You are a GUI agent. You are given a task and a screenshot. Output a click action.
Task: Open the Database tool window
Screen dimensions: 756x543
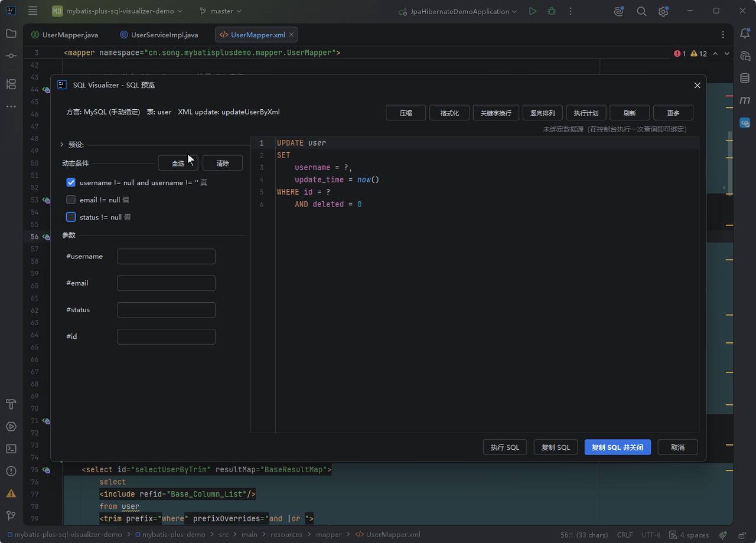tap(745, 78)
